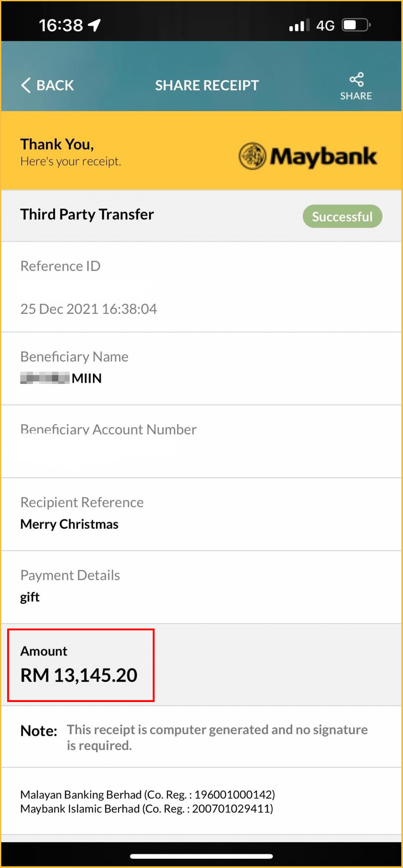Select the RM 13,145.20 amount

coord(79,675)
